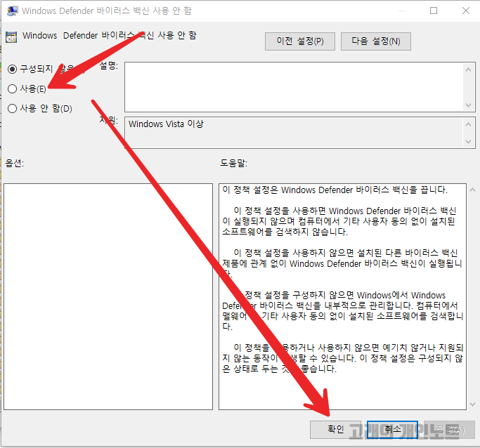Go to 다음 설정(N) button
This screenshot has width=480, height=448.
tap(375, 41)
